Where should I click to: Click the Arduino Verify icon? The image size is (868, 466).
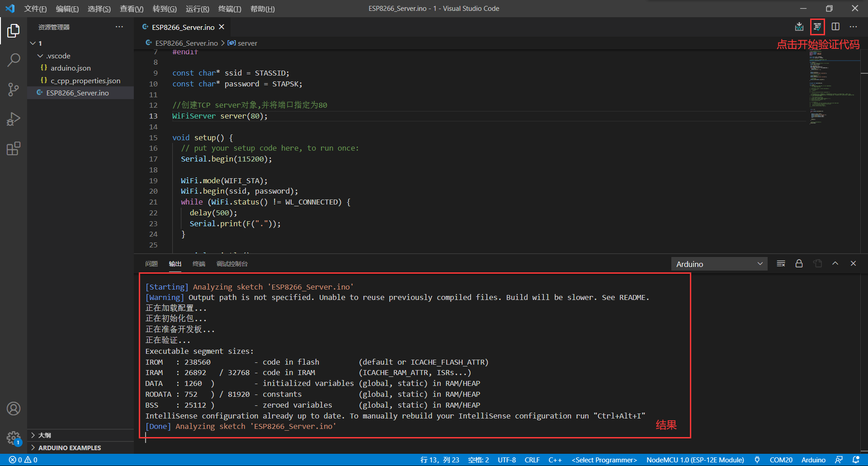(x=817, y=27)
